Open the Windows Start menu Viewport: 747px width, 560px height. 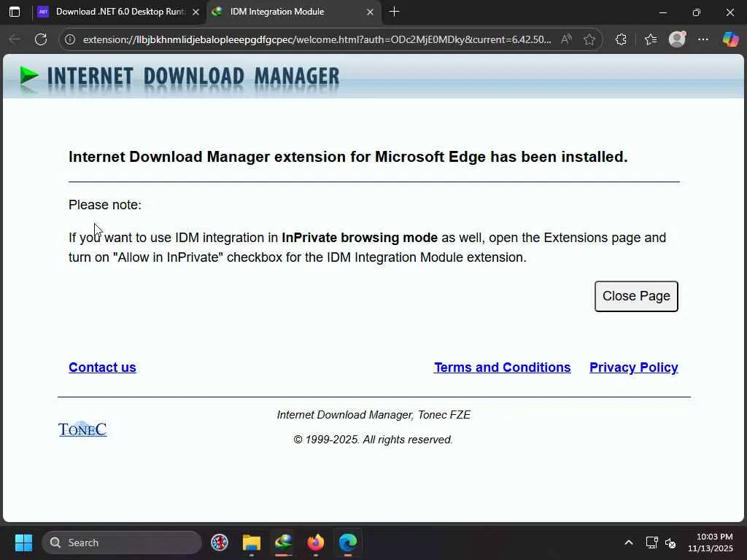pyautogui.click(x=23, y=542)
